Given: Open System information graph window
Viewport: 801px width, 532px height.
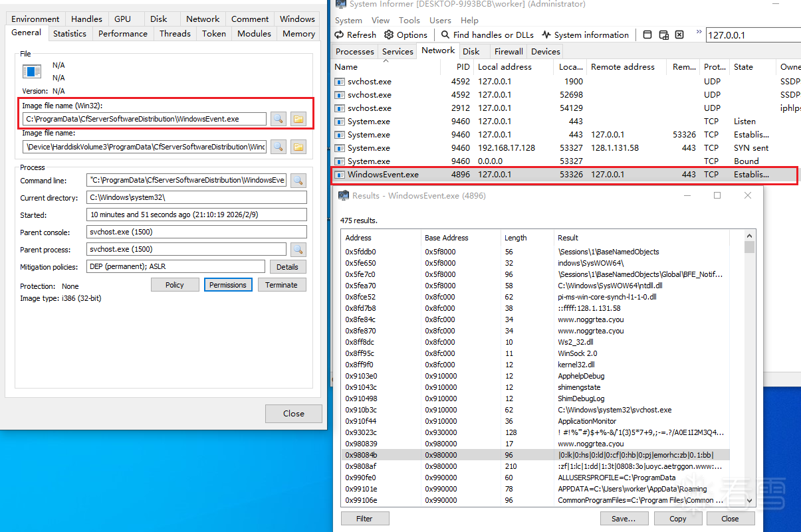Looking at the screenshot, I should pyautogui.click(x=585, y=35).
